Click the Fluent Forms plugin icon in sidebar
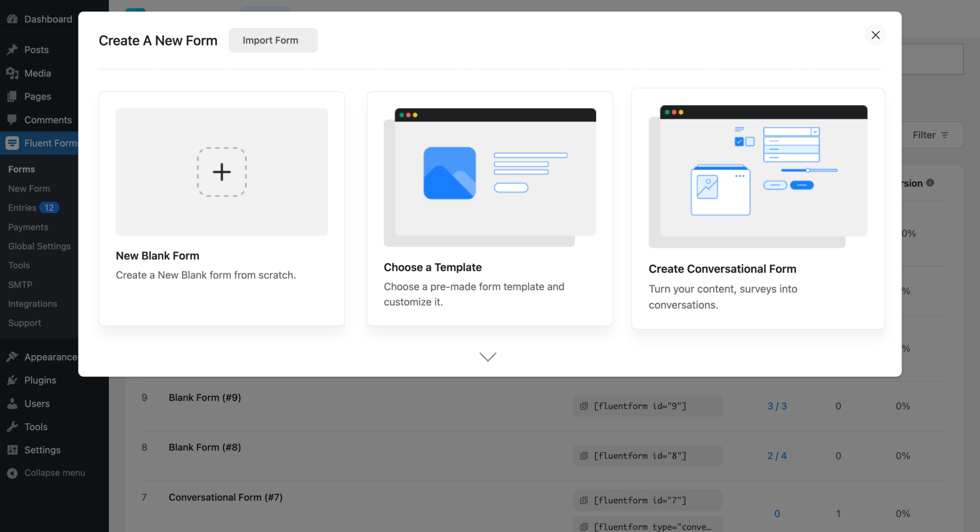Viewport: 980px width, 532px height. tap(13, 143)
